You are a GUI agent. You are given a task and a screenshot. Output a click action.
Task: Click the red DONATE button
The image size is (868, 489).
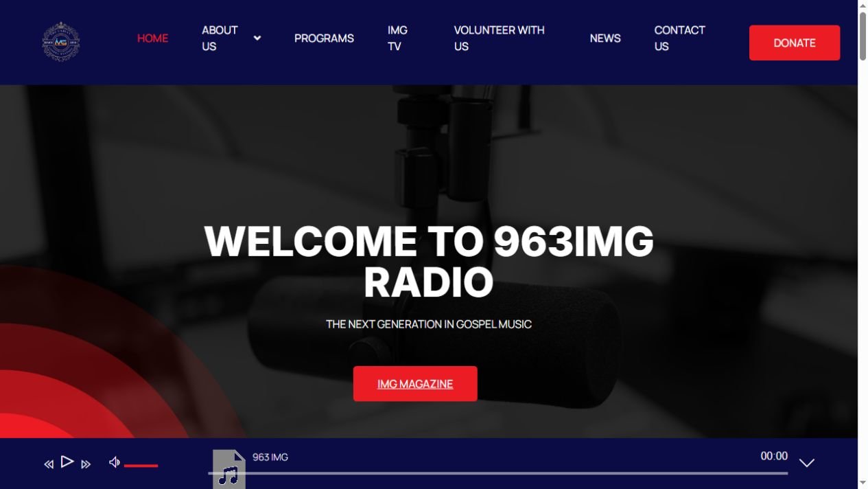pyautogui.click(x=795, y=43)
